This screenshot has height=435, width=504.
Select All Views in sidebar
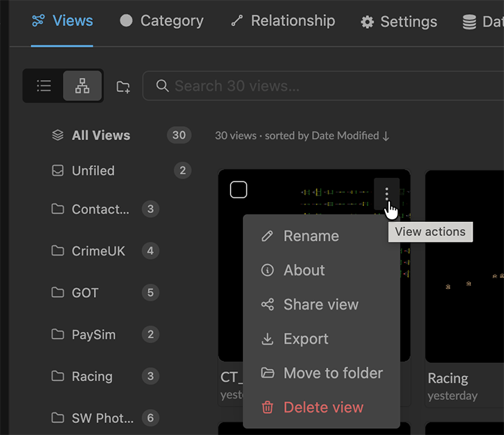pos(122,135)
